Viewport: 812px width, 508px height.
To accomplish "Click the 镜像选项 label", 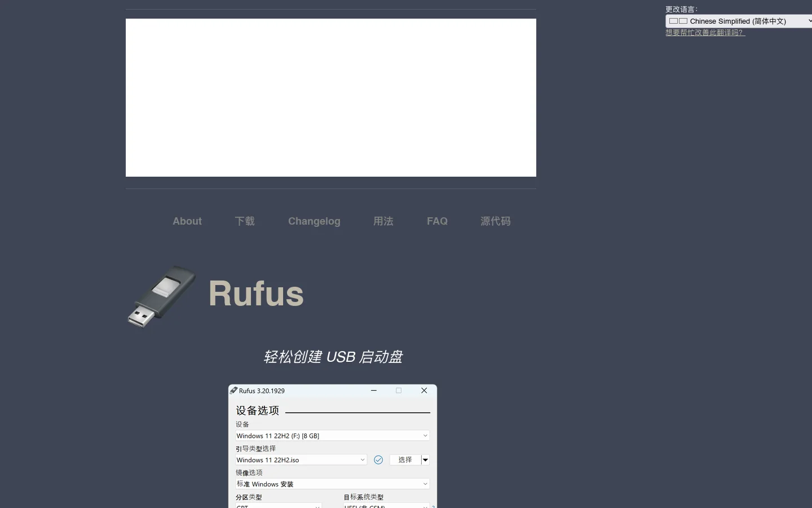I will point(249,473).
